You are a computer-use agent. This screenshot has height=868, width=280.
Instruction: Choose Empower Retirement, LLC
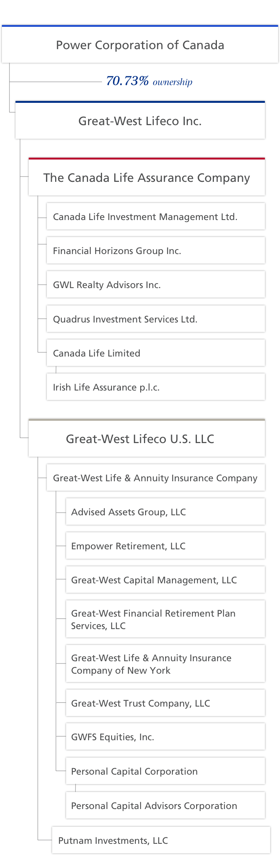[x=166, y=546]
